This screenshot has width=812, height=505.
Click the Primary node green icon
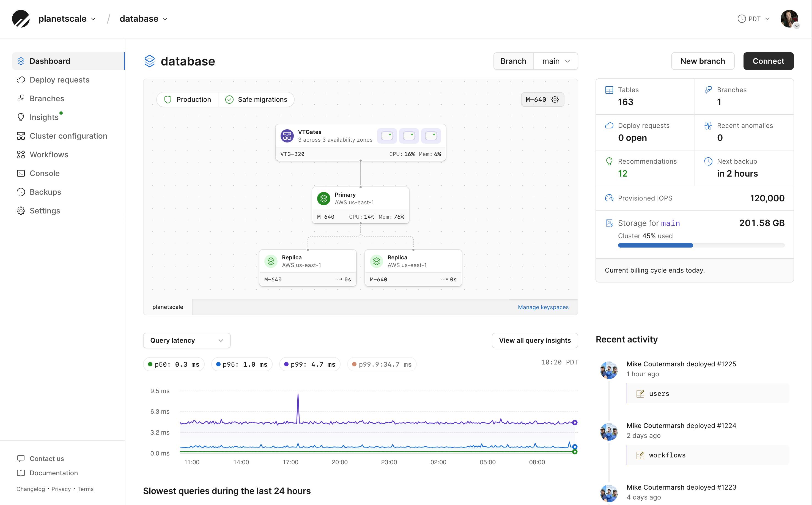323,198
